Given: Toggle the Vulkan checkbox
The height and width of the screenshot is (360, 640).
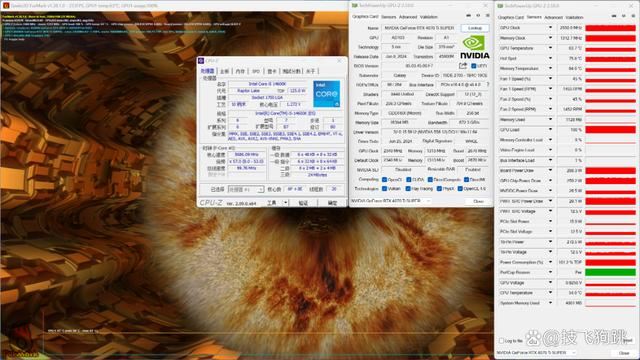Looking at the screenshot, I should [384, 189].
